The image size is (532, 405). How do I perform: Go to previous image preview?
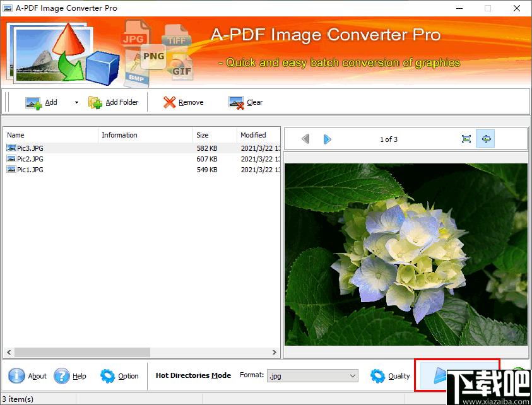tap(305, 139)
